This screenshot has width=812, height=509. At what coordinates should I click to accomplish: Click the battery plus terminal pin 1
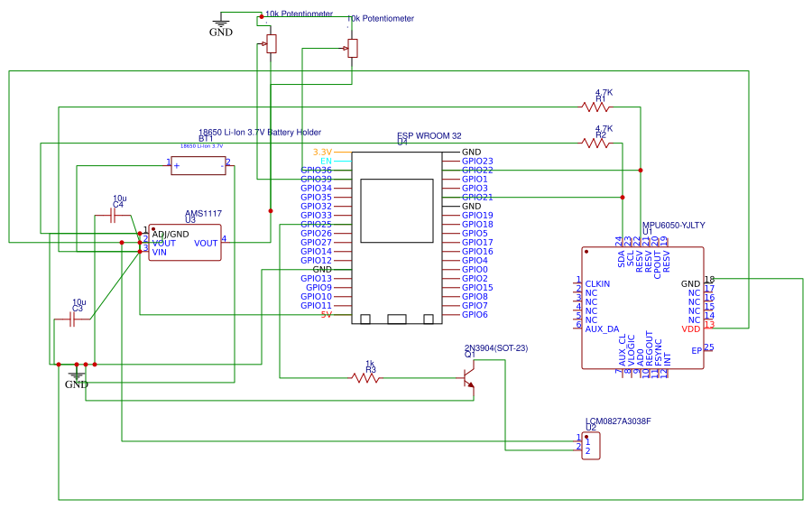(169, 162)
